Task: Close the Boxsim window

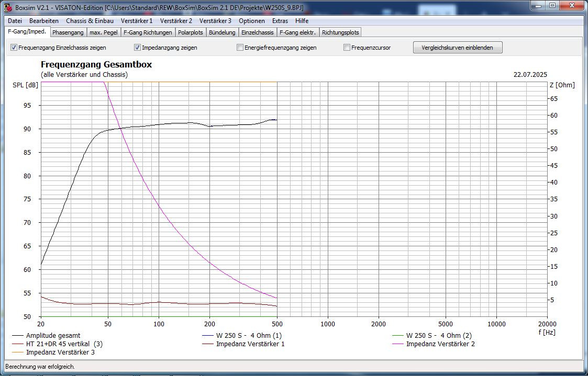Action: tap(571, 6)
